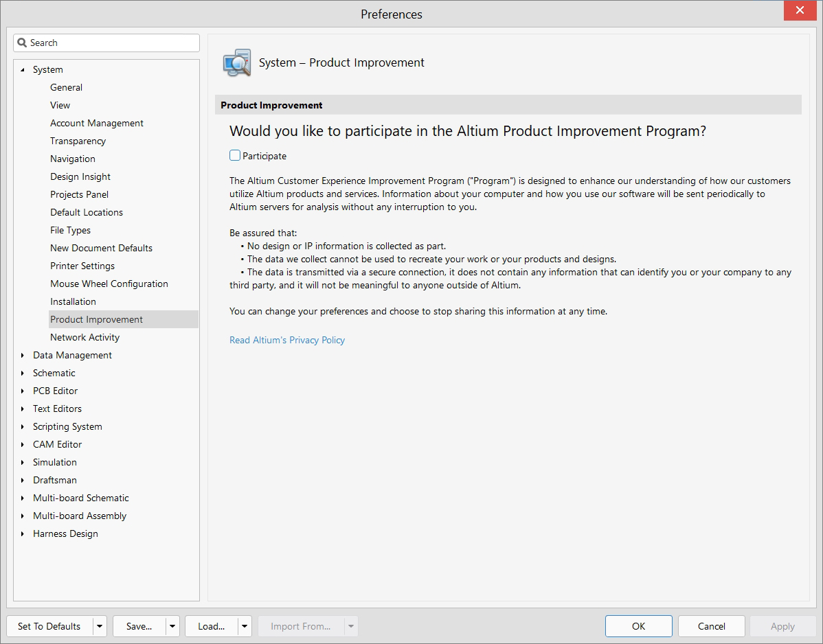Screen dimensions: 823x644
Task: Click the Import From... button
Action: pyautogui.click(x=301, y=626)
